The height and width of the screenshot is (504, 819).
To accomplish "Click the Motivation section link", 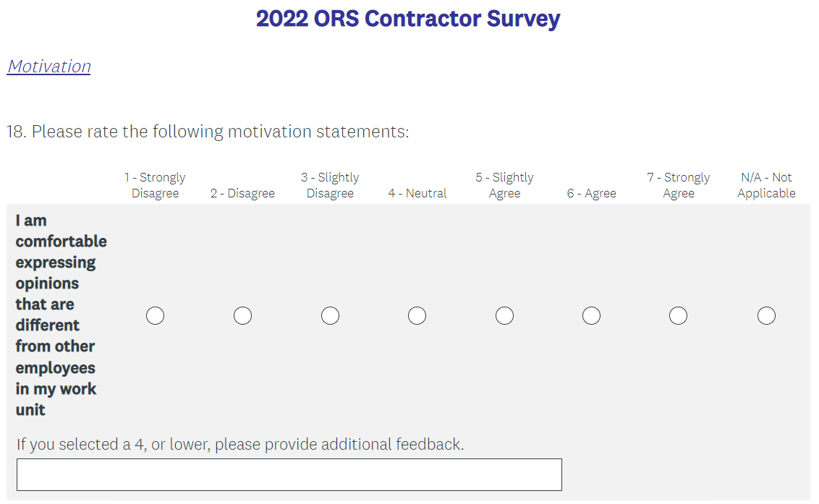I will 49,67.
